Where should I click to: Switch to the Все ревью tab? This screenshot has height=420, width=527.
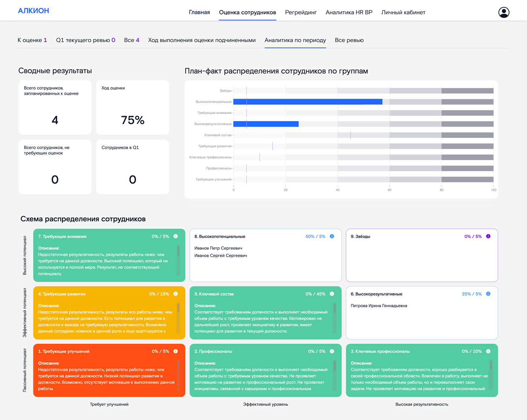click(349, 40)
